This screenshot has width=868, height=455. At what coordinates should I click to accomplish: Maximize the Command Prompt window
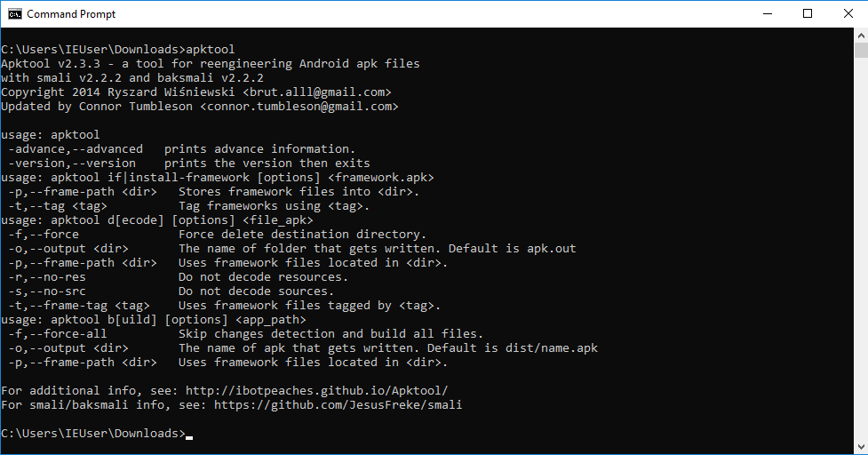pos(808,14)
